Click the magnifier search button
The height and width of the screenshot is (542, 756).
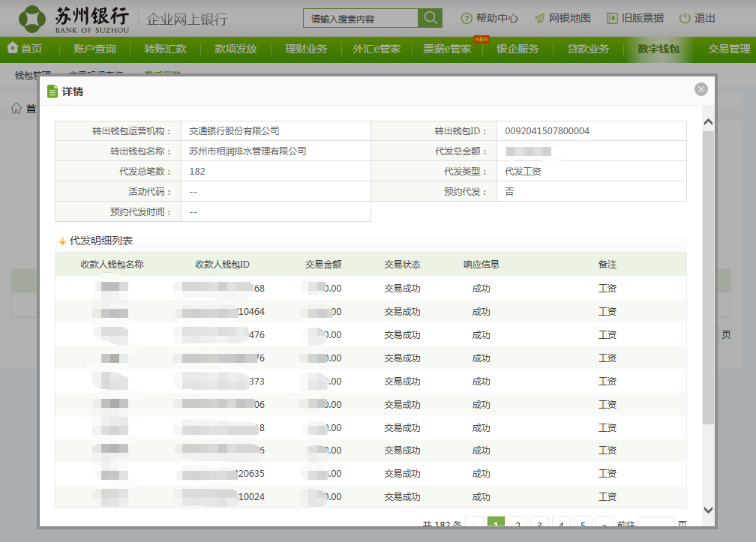tap(430, 18)
